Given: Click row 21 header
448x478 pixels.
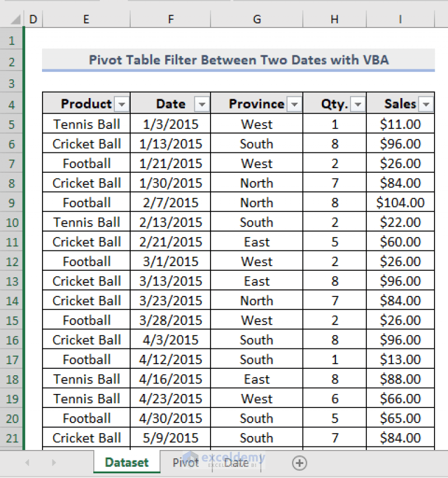Looking at the screenshot, I should [12, 438].
